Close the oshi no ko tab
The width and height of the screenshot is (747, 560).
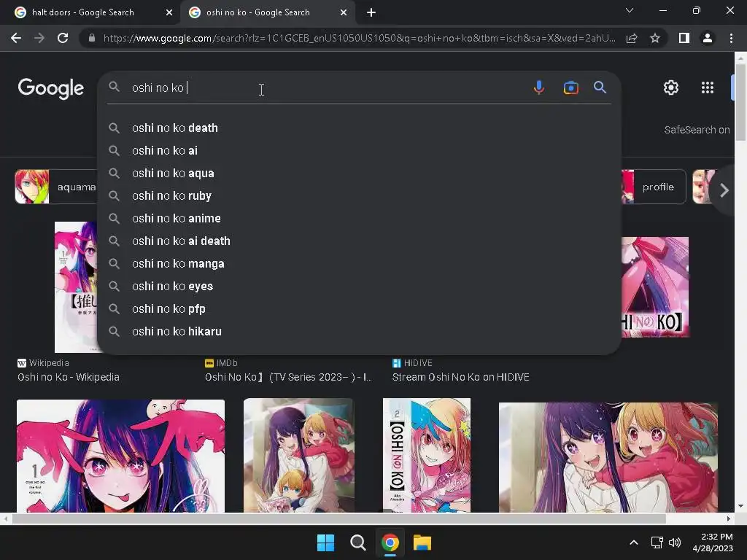click(x=344, y=12)
